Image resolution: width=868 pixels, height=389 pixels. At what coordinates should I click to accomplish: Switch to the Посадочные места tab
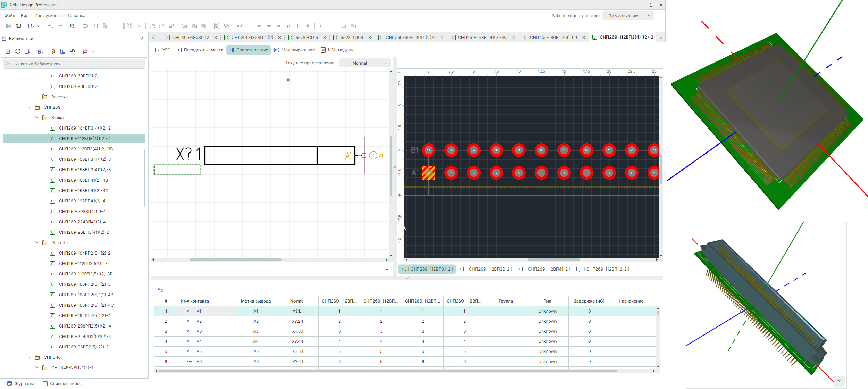click(200, 50)
